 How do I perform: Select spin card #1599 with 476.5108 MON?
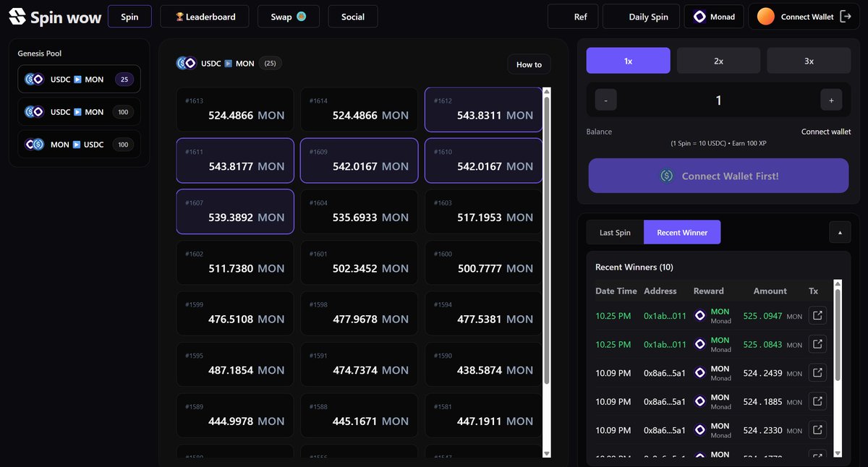[x=235, y=314]
